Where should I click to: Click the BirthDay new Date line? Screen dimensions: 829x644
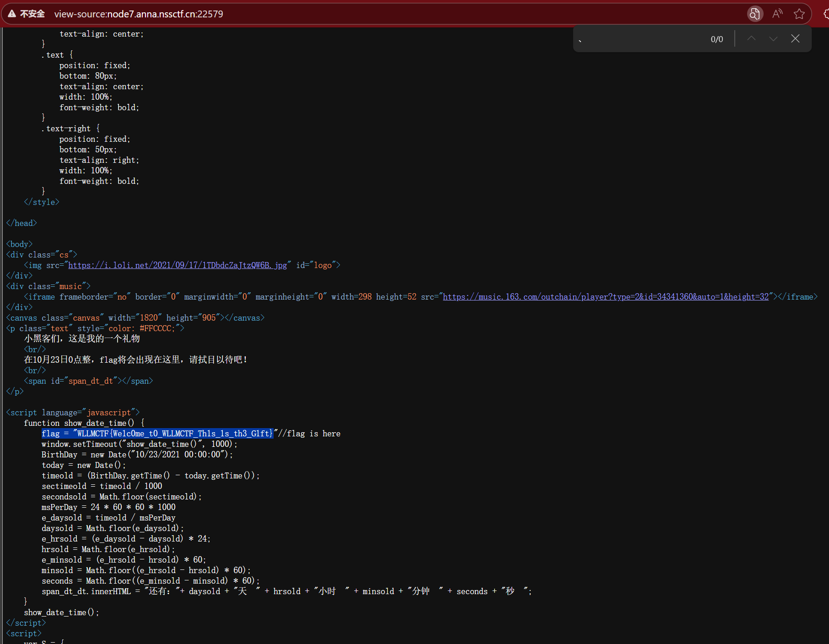137,455
